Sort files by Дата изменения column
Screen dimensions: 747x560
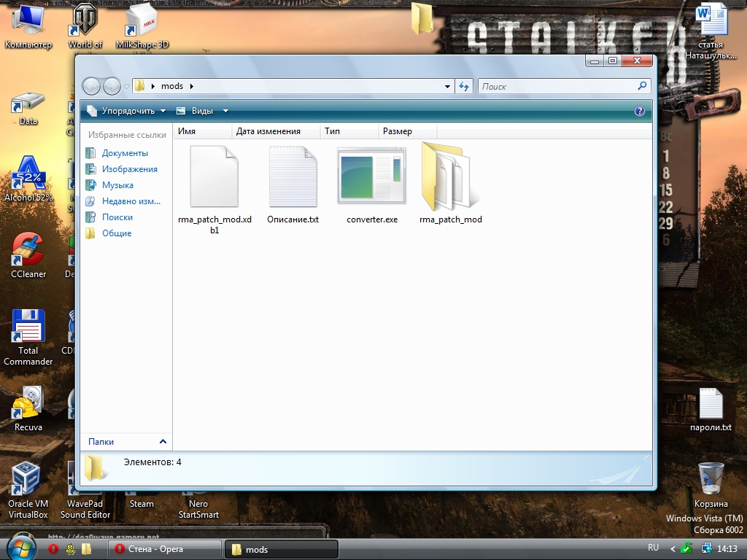coord(268,131)
